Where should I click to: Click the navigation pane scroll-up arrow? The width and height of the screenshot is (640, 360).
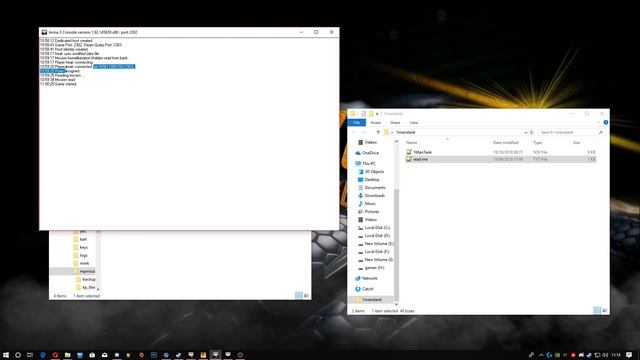(x=396, y=141)
